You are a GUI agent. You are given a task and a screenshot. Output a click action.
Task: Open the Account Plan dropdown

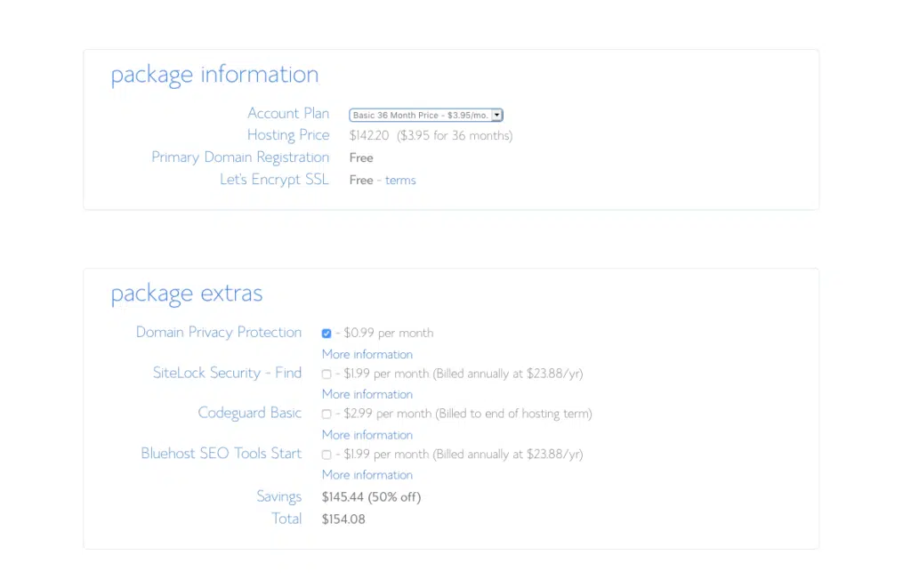pos(426,115)
